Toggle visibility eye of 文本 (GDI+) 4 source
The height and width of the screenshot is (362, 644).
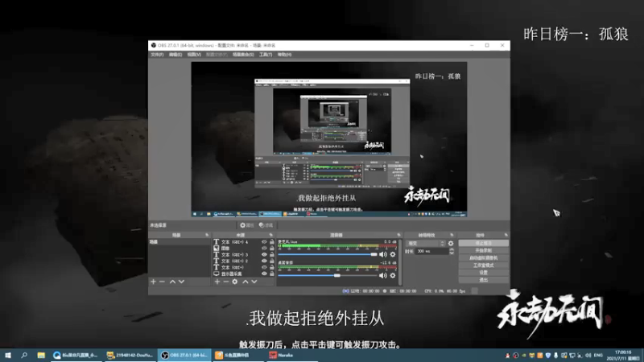tap(264, 242)
